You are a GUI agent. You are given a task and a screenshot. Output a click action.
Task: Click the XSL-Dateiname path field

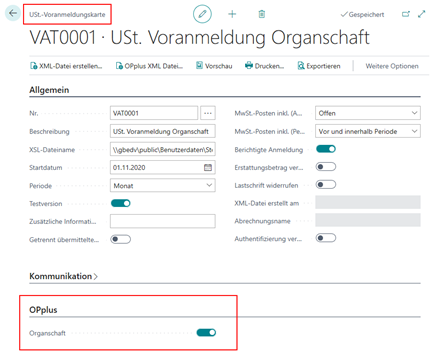pyautogui.click(x=163, y=149)
